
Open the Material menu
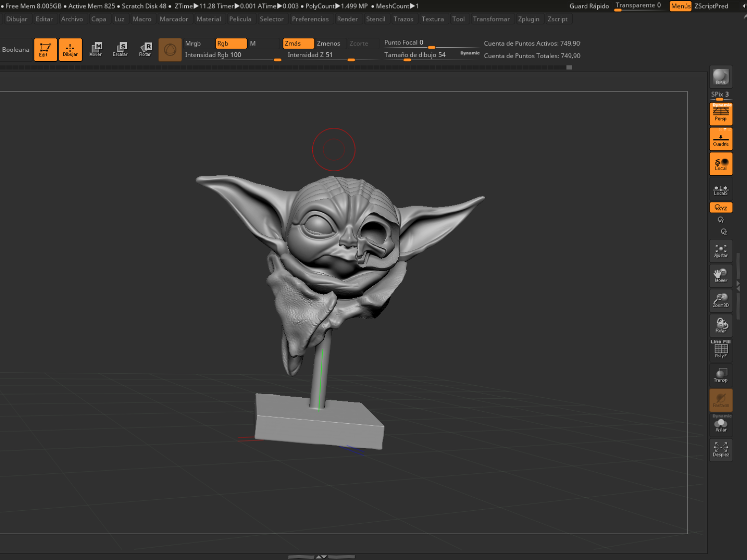pos(209,19)
